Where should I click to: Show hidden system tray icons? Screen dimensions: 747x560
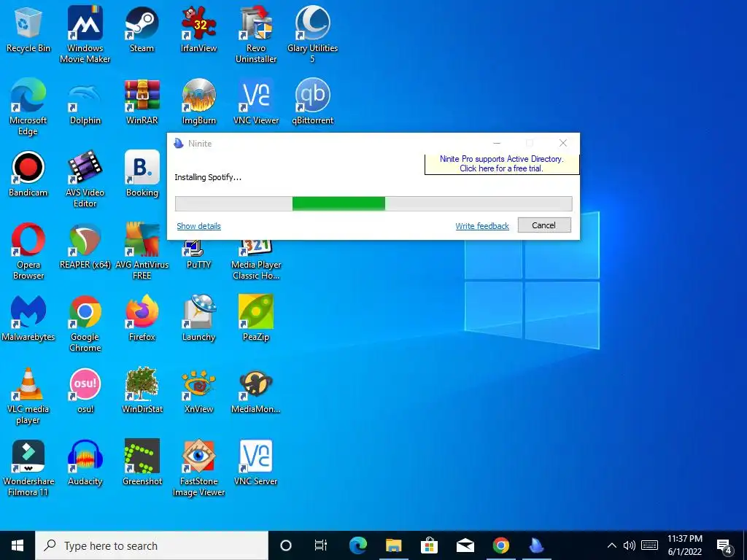612,545
